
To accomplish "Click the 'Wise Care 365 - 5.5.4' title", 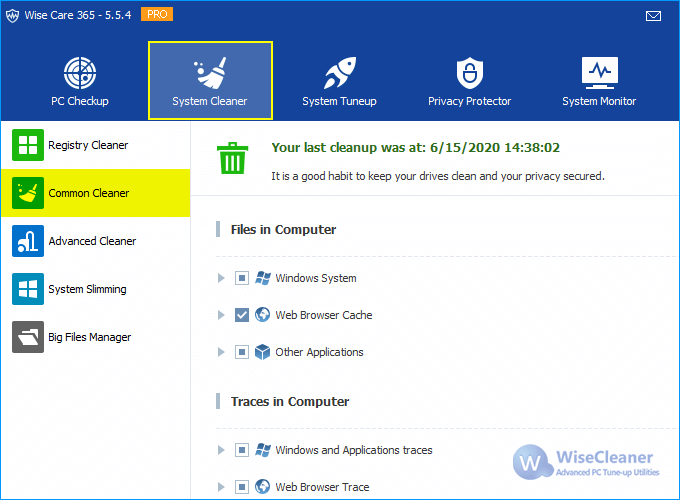I will [x=78, y=15].
